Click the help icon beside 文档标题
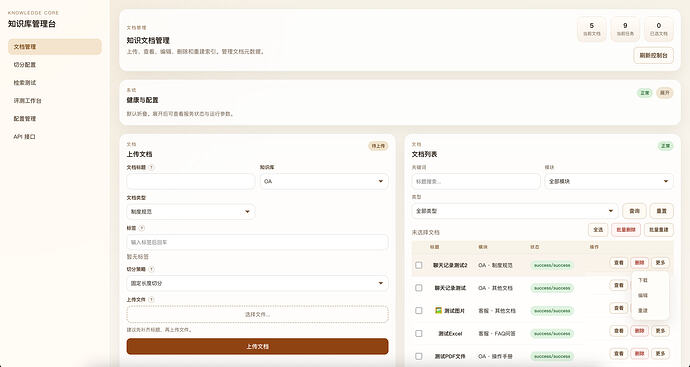The width and height of the screenshot is (690, 367). pos(151,167)
